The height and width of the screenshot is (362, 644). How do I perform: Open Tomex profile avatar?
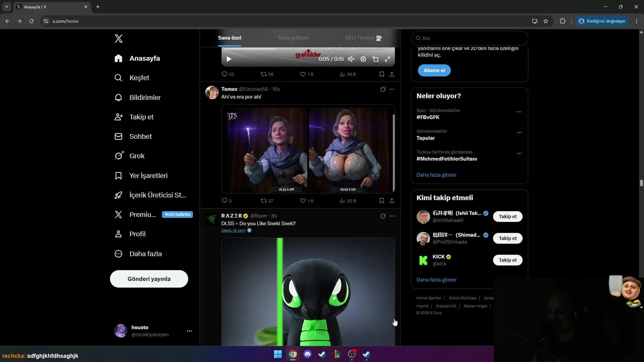[x=212, y=92]
